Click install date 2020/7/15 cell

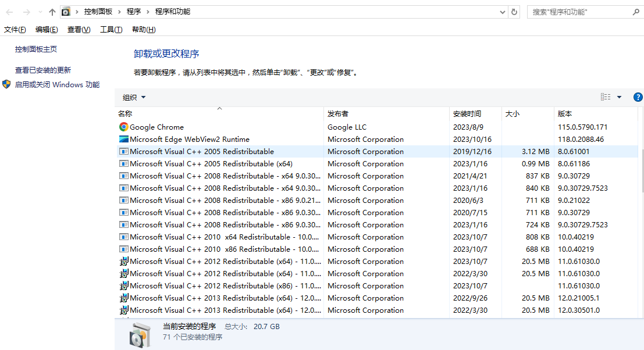pos(470,213)
